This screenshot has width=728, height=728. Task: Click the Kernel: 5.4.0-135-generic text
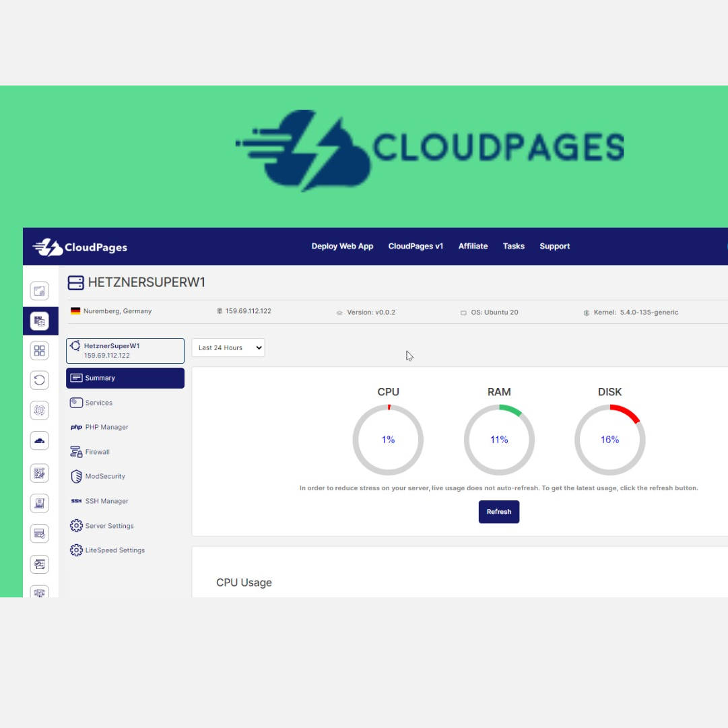click(x=636, y=312)
